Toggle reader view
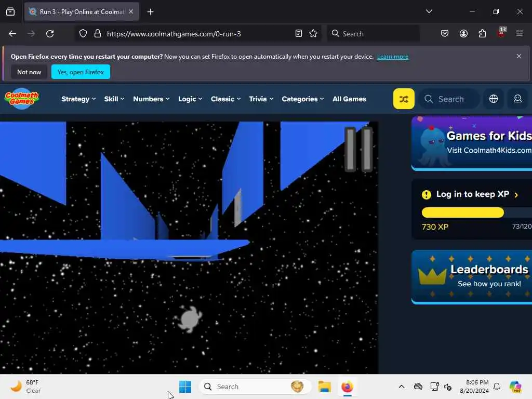532x399 pixels. coord(299,34)
